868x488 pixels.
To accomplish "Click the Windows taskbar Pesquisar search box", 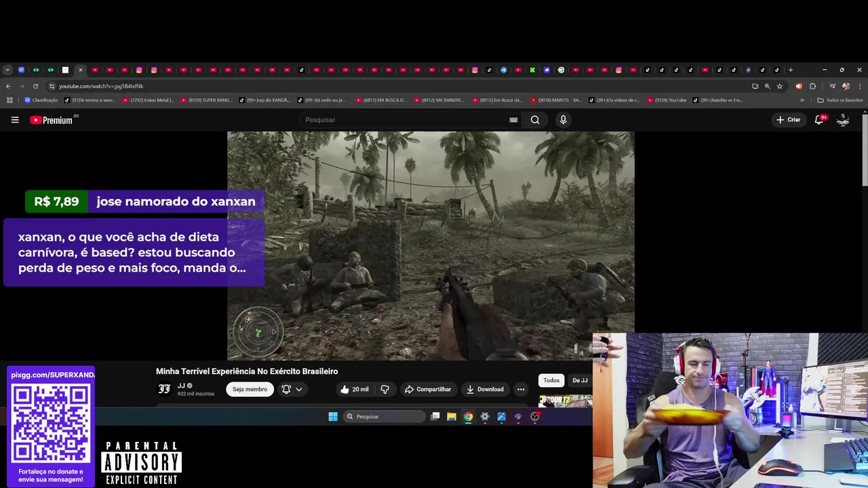I will [x=384, y=417].
